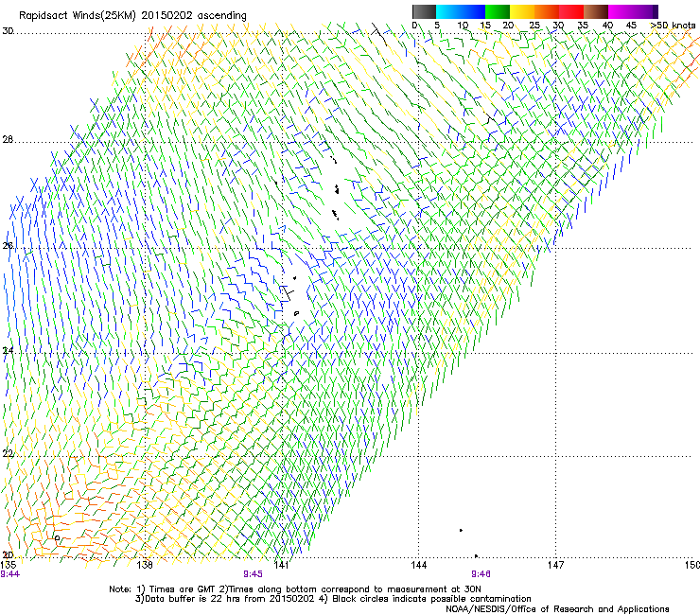Click the longitude label '138'
This screenshot has height=615, width=700.
pos(145,565)
